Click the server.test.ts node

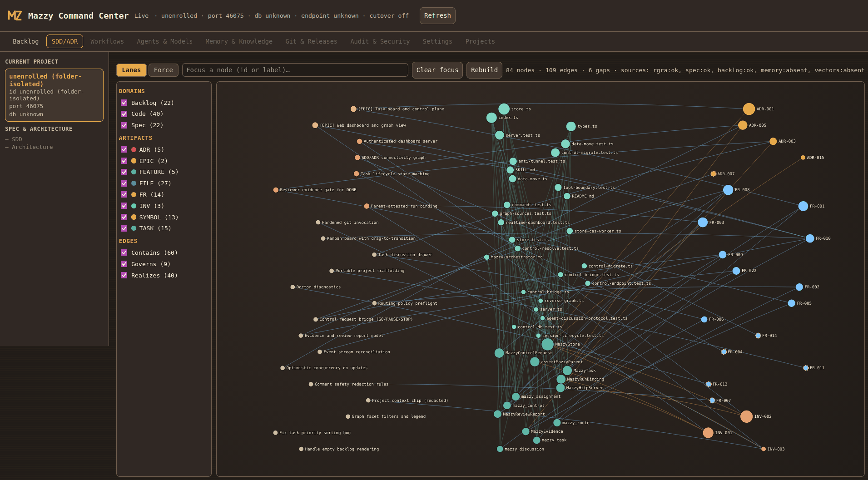(x=500, y=135)
